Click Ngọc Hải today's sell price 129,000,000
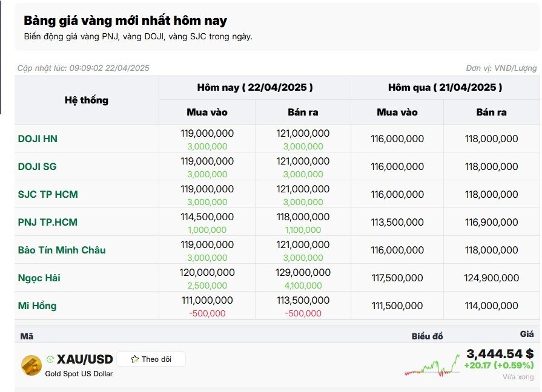 [303, 272]
